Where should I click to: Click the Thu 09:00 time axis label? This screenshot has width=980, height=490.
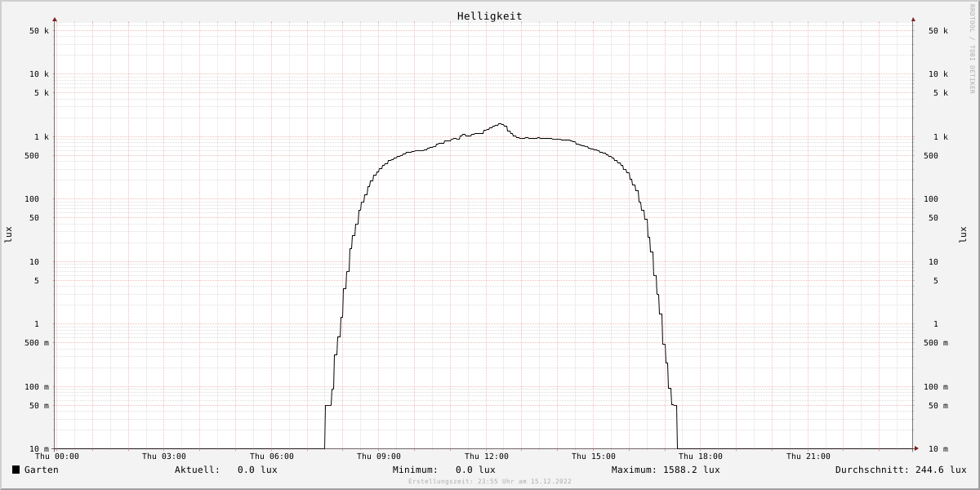[379, 457]
